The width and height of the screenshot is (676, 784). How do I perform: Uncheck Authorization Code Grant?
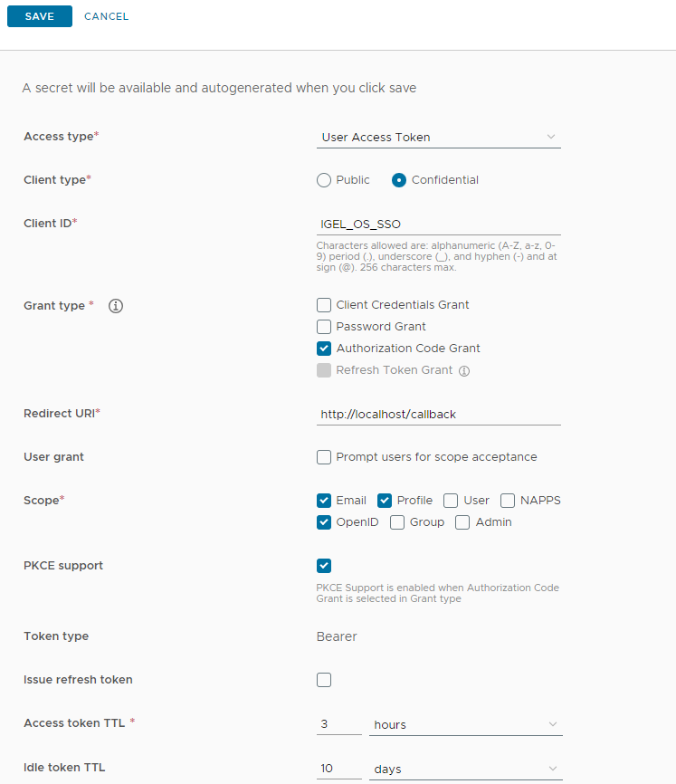coord(324,349)
